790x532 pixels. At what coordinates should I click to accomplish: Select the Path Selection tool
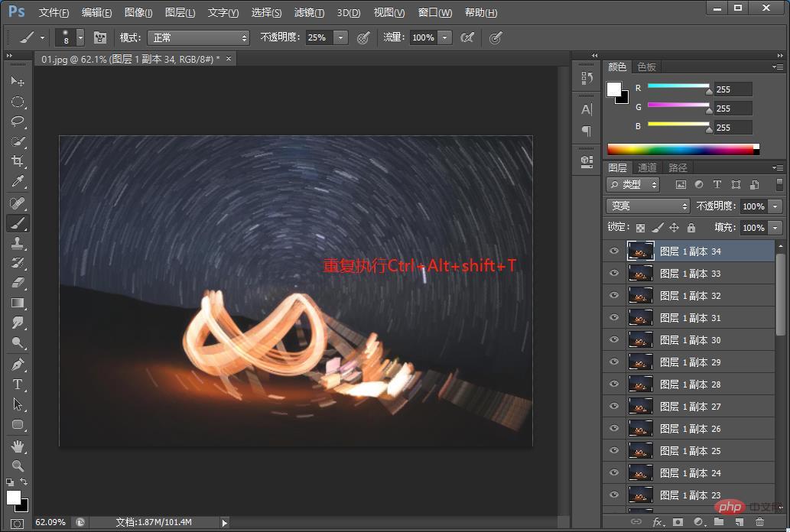point(18,404)
